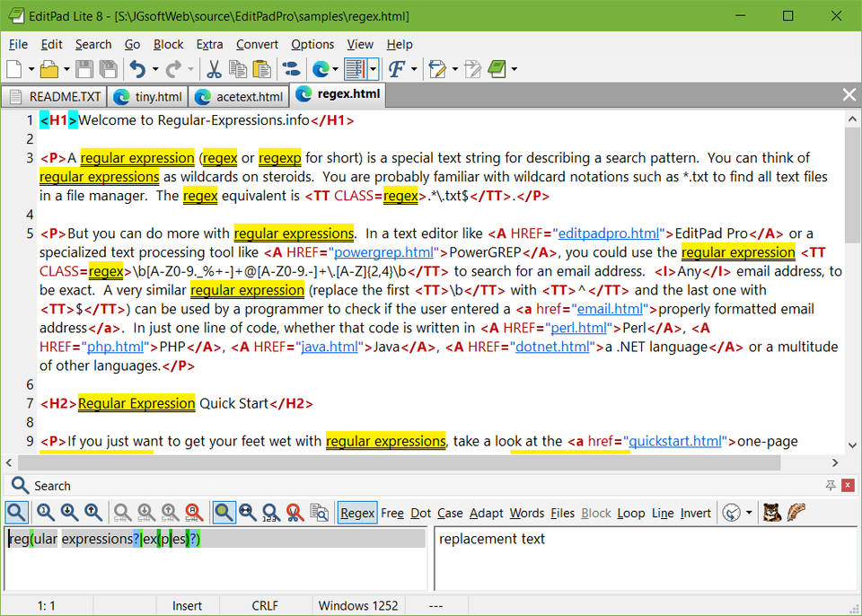Click the footprints icon in the toolbar
The width and height of the screenshot is (862, 616).
(290, 69)
